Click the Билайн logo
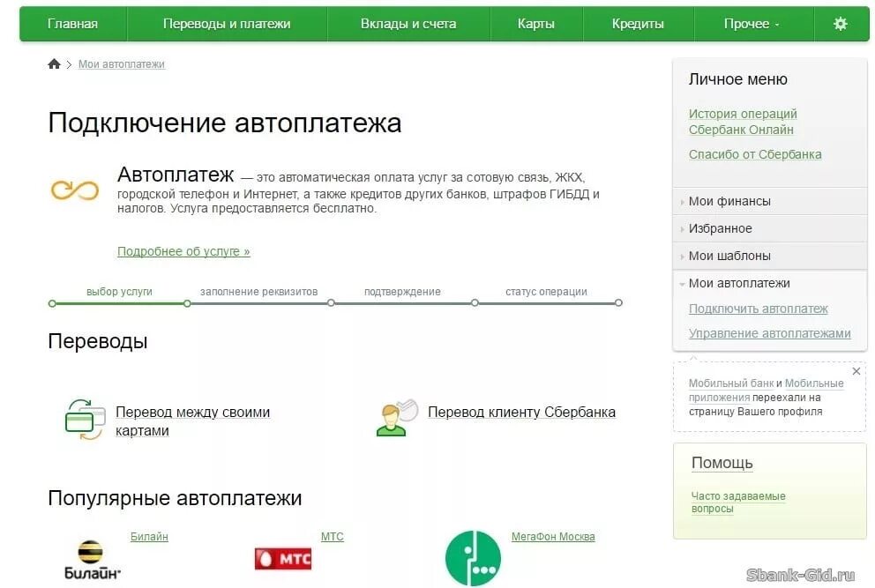This screenshot has height=588, width=875. point(92,560)
